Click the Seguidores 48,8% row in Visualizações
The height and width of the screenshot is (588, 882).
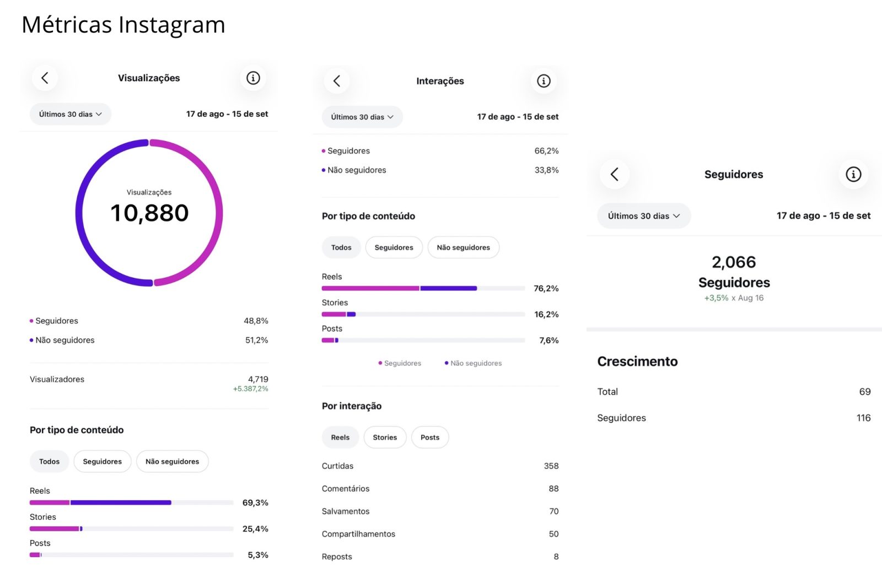pos(149,321)
